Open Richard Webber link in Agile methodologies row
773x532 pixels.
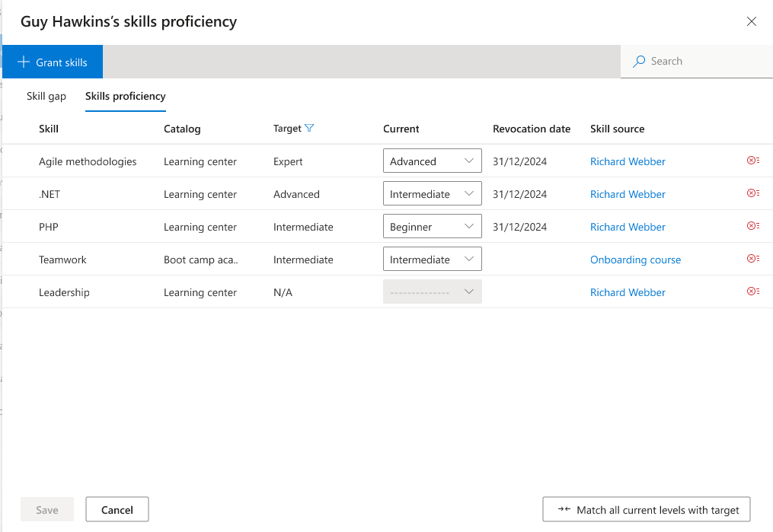[628, 162]
